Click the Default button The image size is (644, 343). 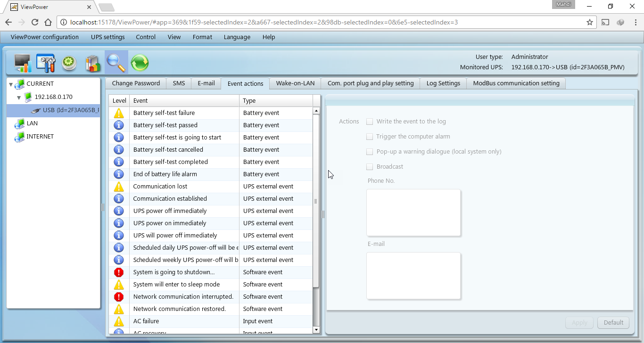coord(613,323)
